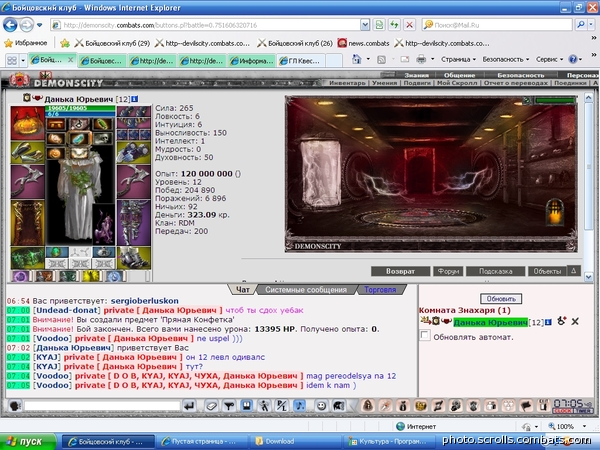Click the green health bar 19605/19605
The height and width of the screenshot is (450, 600).
click(x=80, y=108)
